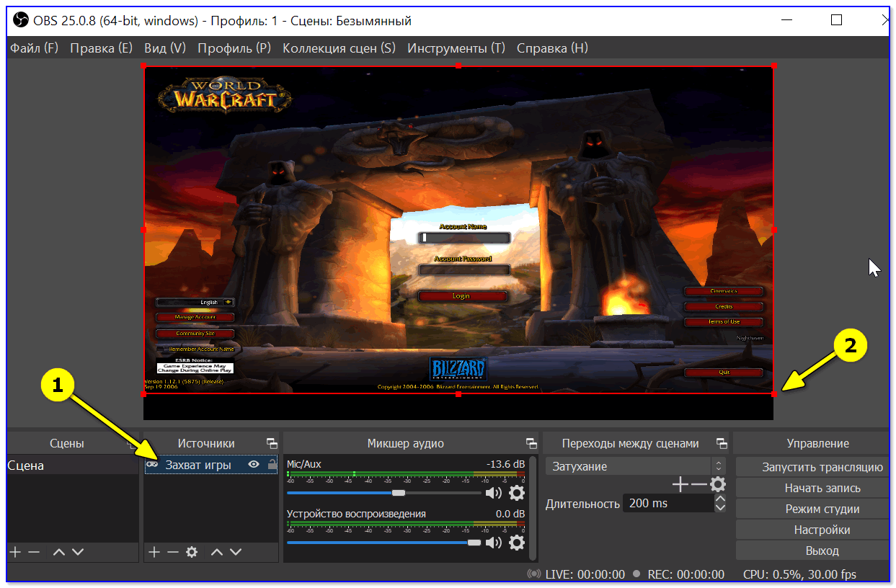
Task: Select the Сцена item in the scenes list
Action: point(72,465)
